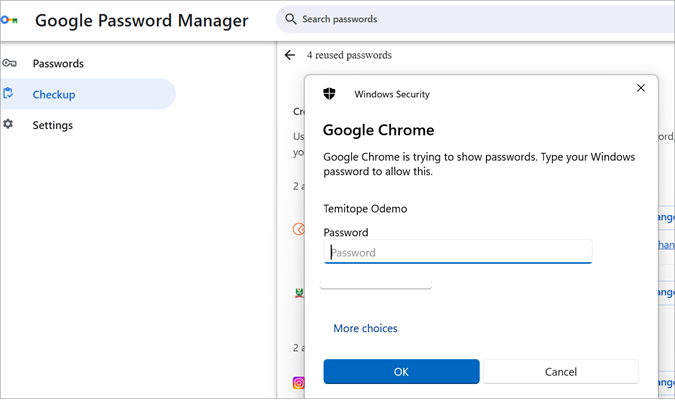This screenshot has height=400, width=675.
Task: Click the '4 reused passwords' heading text
Action: (349, 55)
